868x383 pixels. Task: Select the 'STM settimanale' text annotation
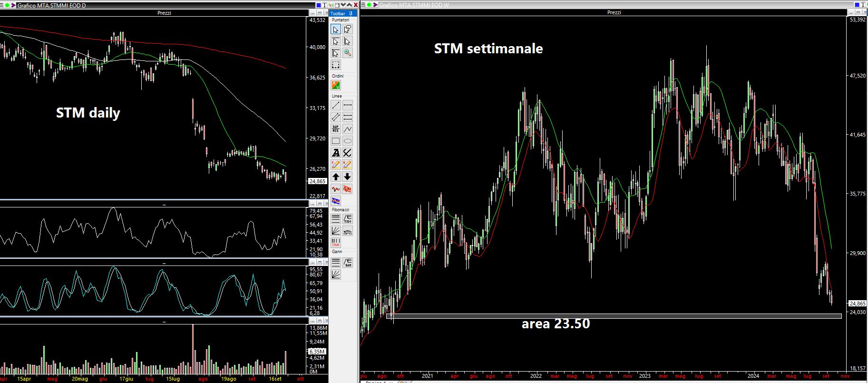point(488,49)
